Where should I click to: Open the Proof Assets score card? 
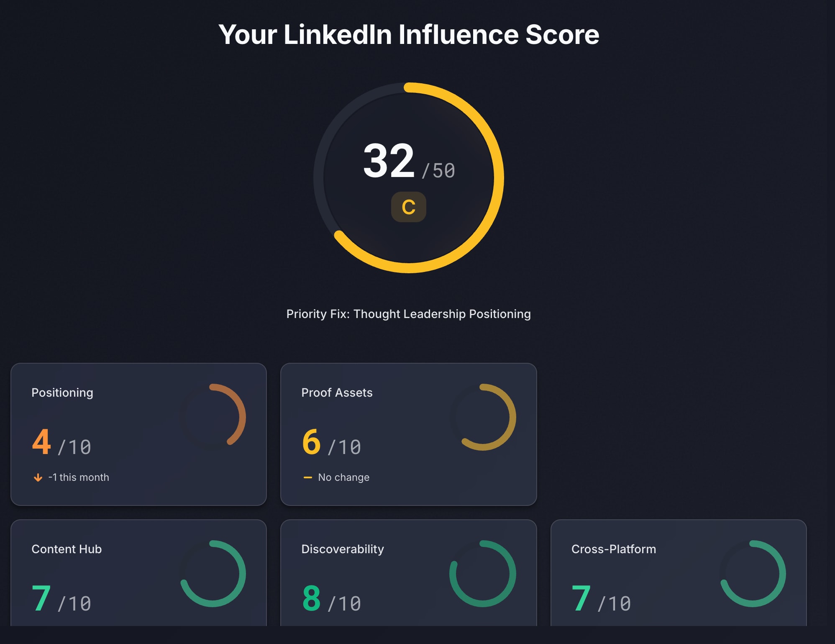coord(408,434)
